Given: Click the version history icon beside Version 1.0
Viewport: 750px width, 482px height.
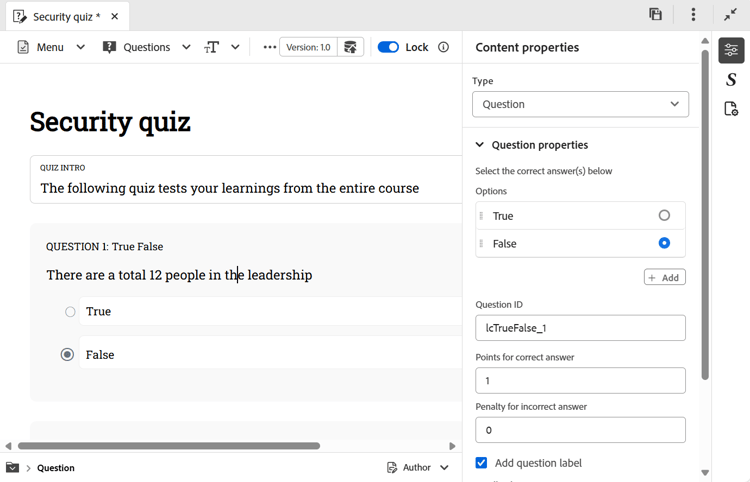Looking at the screenshot, I should point(350,47).
